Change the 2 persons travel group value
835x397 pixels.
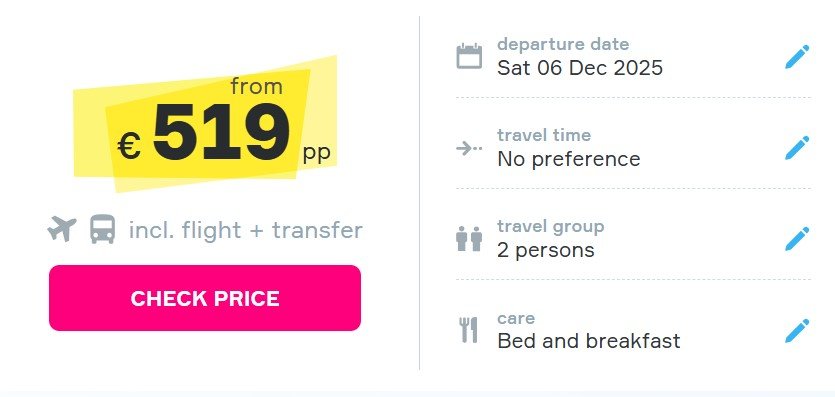click(x=546, y=250)
